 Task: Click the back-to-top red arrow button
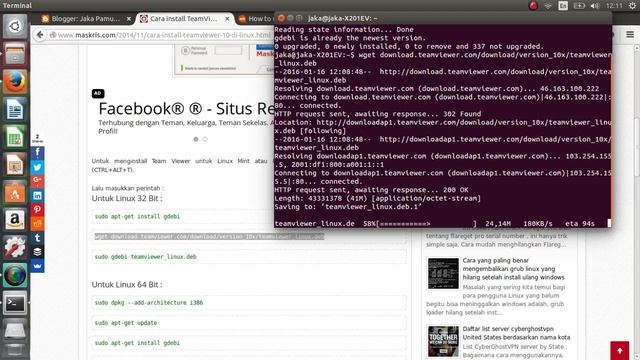pos(620,351)
